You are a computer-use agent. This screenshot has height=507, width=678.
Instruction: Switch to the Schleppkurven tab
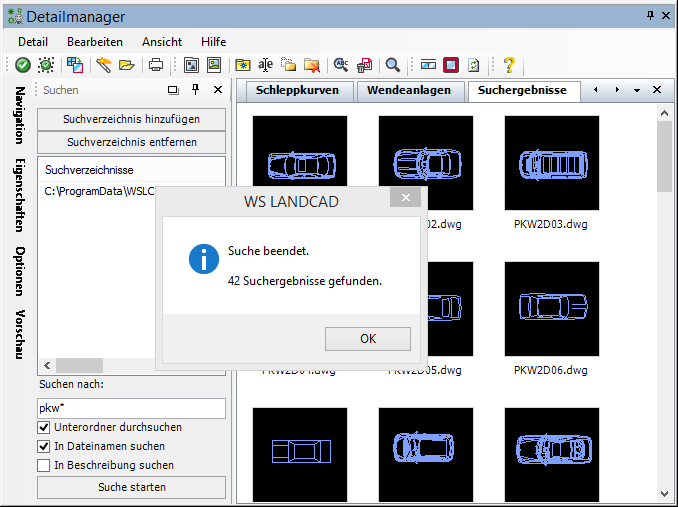click(297, 90)
